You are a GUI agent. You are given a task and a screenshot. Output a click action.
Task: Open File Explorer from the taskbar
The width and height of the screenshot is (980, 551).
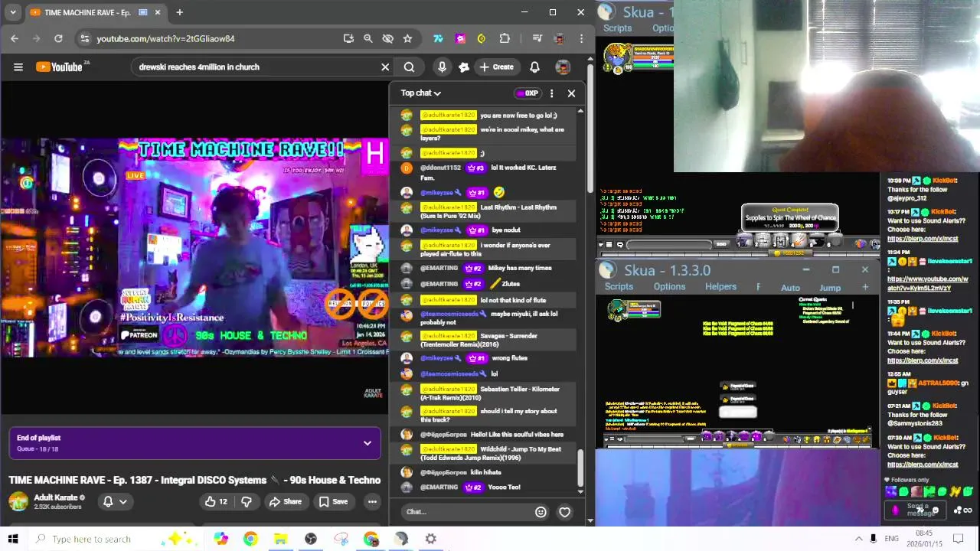pyautogui.click(x=280, y=539)
